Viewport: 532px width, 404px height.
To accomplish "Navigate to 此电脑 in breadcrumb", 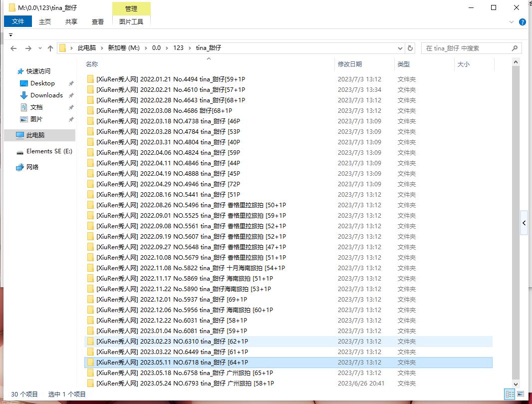I will 87,48.
